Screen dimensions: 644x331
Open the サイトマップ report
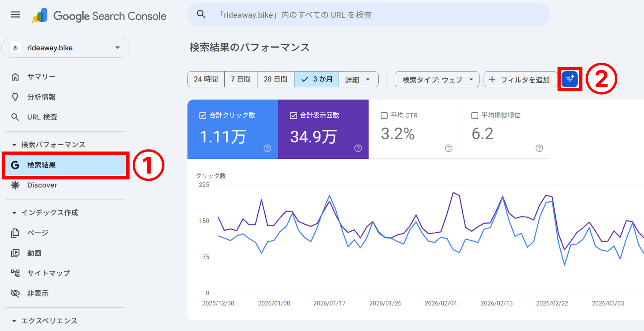point(49,273)
